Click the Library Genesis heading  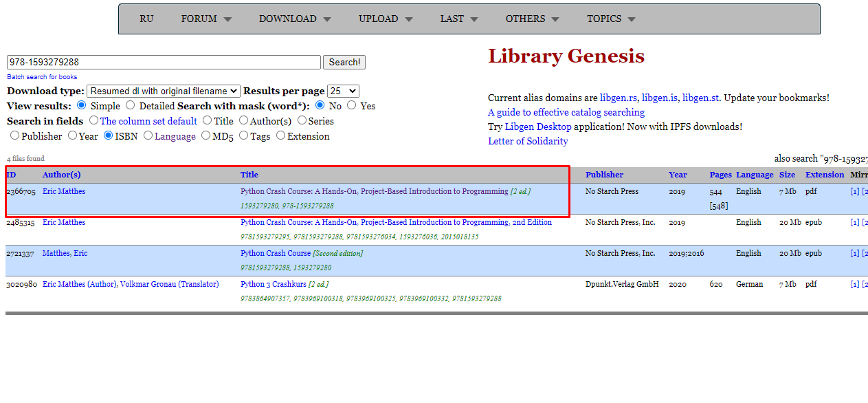click(566, 56)
